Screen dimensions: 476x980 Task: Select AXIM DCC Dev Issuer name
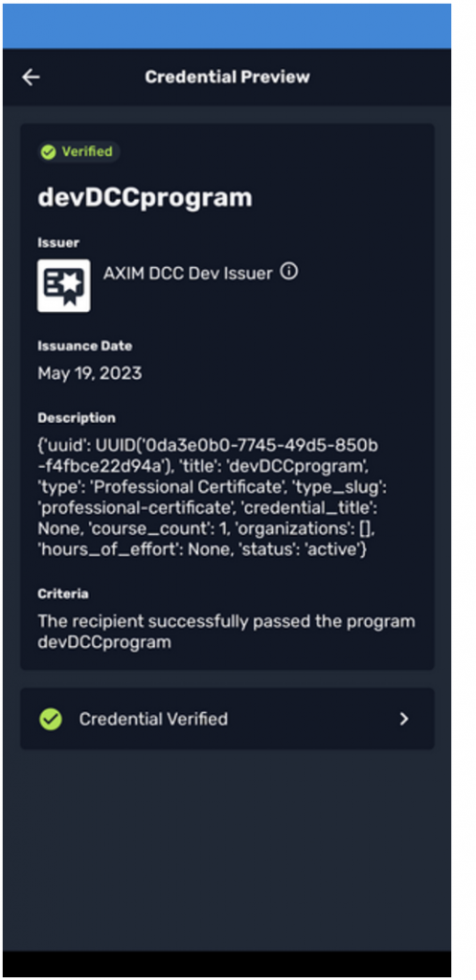[x=188, y=273]
